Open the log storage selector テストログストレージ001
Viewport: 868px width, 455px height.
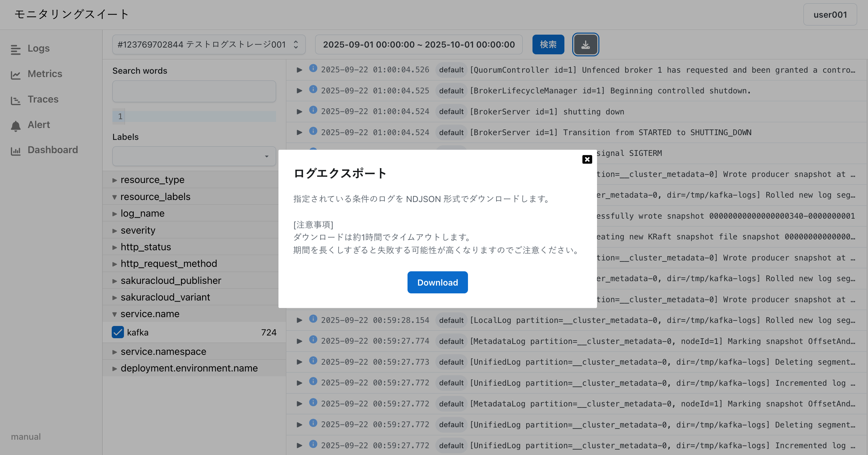[209, 44]
